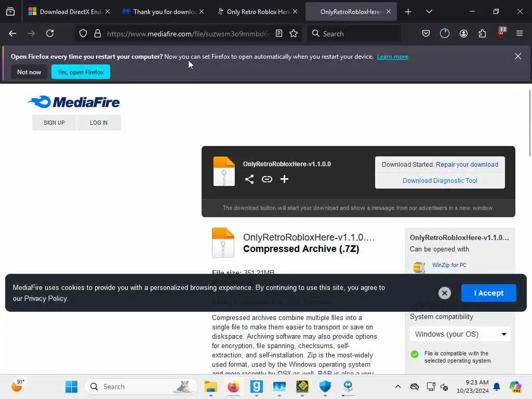Click the taskbar Search box

tap(140, 387)
